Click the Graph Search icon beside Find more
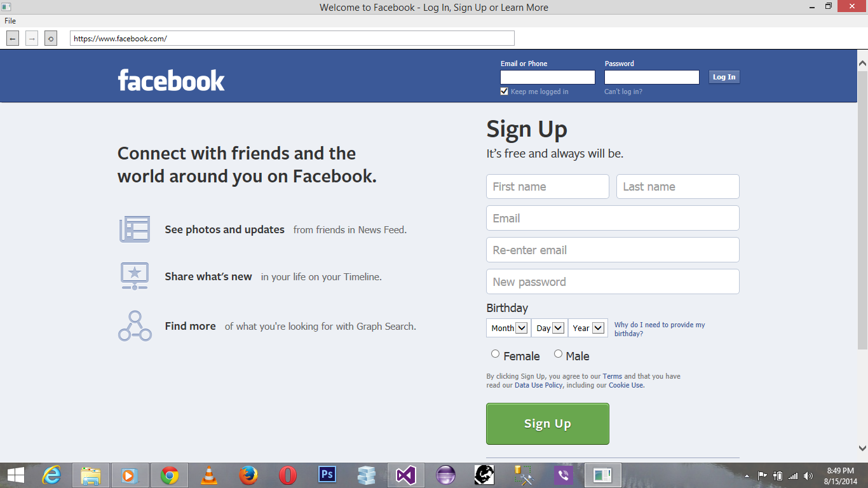 135,326
